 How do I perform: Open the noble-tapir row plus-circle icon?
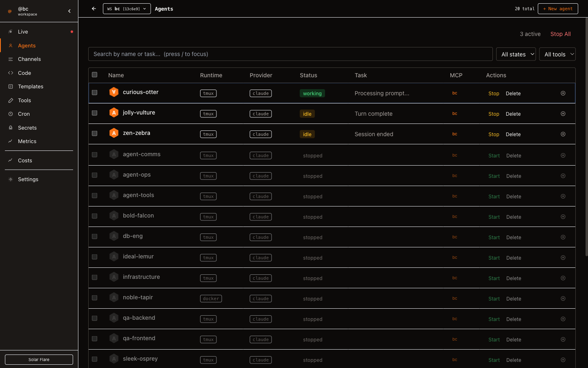pyautogui.click(x=563, y=298)
